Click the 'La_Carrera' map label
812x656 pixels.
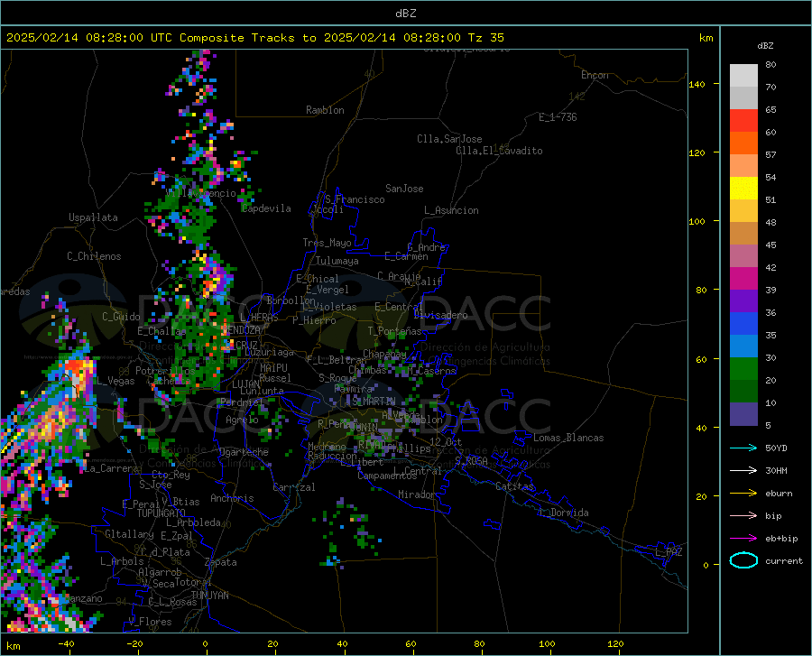click(x=111, y=468)
